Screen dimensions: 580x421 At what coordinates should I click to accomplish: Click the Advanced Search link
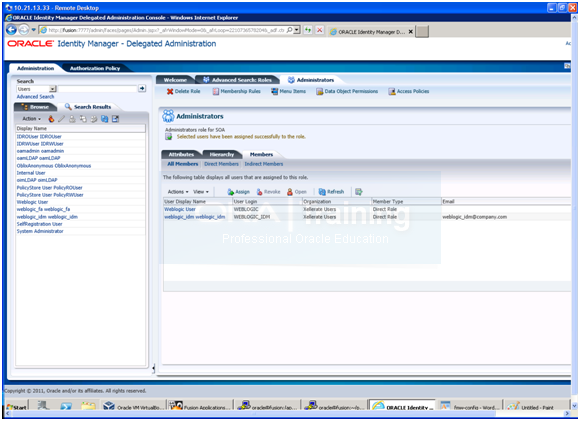(36, 97)
